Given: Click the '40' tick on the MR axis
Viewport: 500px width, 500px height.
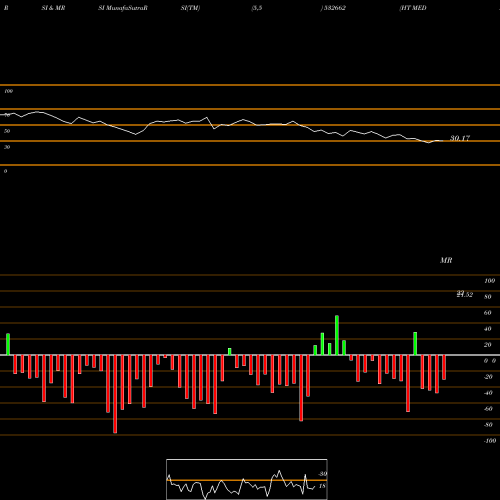Looking at the screenshot, I should coord(488,329).
